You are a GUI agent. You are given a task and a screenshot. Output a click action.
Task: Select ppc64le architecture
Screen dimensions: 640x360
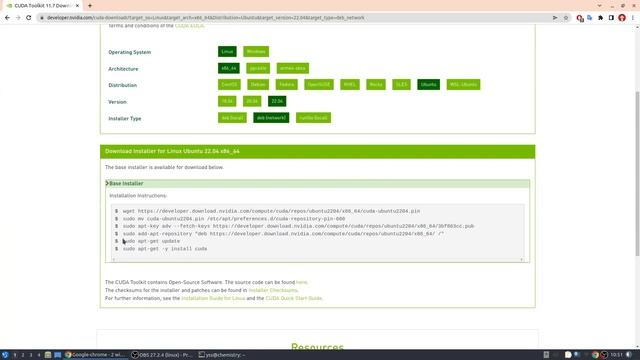coord(258,68)
